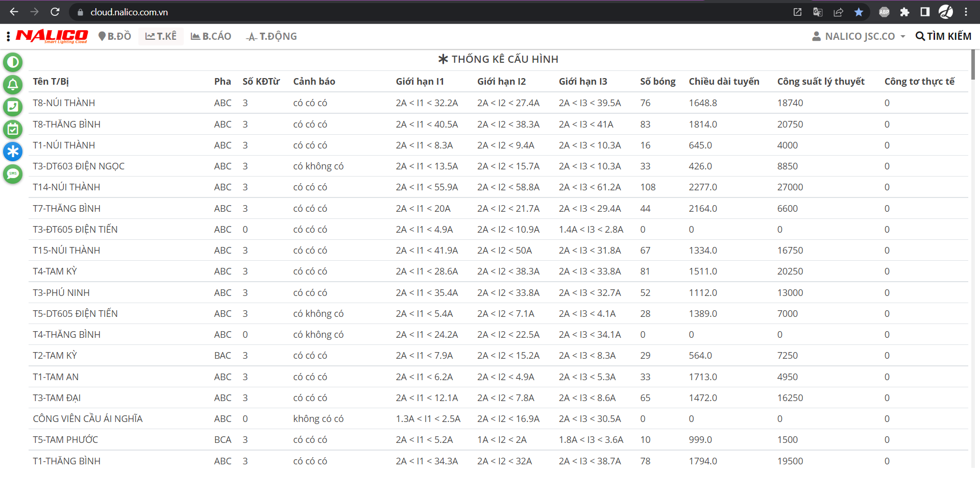
Task: Click the 2277.0 route length value
Action: tap(703, 187)
